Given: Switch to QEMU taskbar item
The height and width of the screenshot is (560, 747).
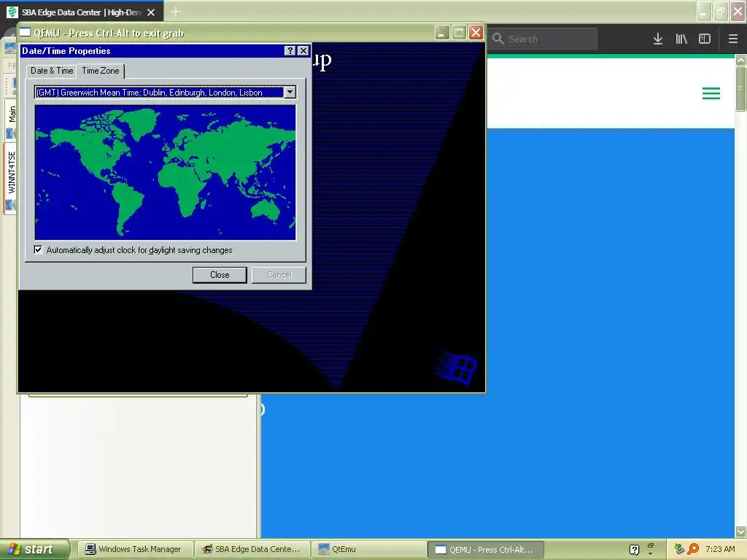Looking at the screenshot, I should pyautogui.click(x=486, y=550).
